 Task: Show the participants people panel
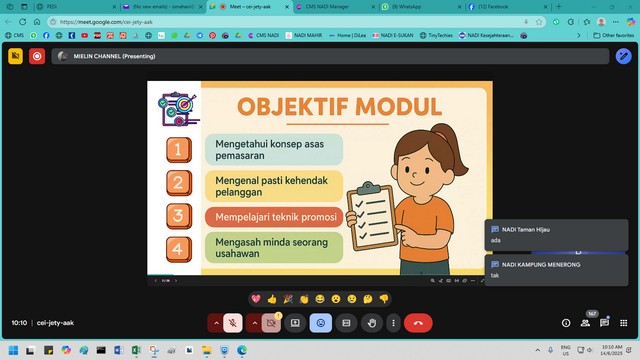tap(585, 323)
